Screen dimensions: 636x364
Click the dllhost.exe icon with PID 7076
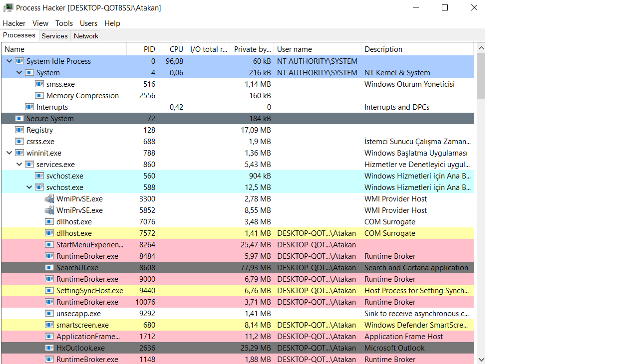[49, 222]
